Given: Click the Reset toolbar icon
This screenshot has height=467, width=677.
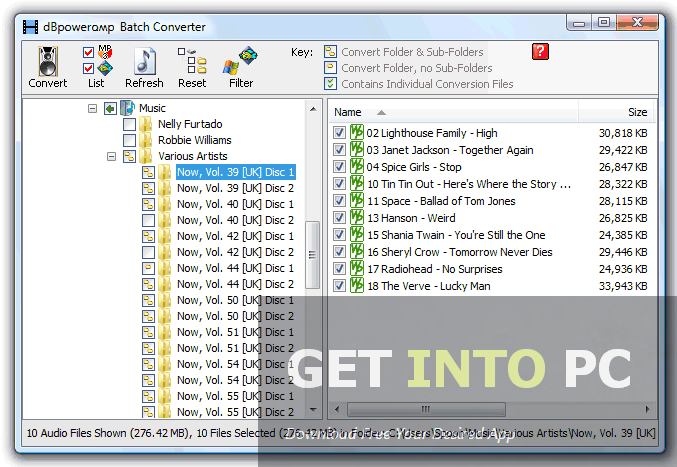Looking at the screenshot, I should click(x=192, y=60).
